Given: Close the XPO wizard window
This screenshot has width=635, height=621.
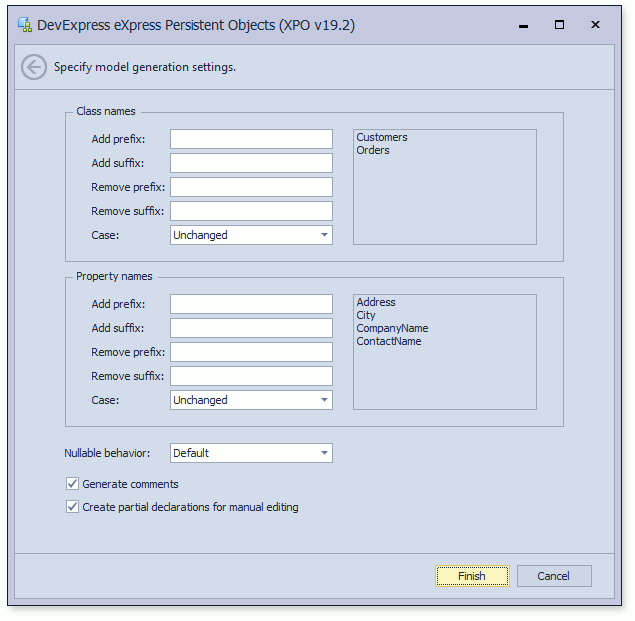Looking at the screenshot, I should [595, 25].
